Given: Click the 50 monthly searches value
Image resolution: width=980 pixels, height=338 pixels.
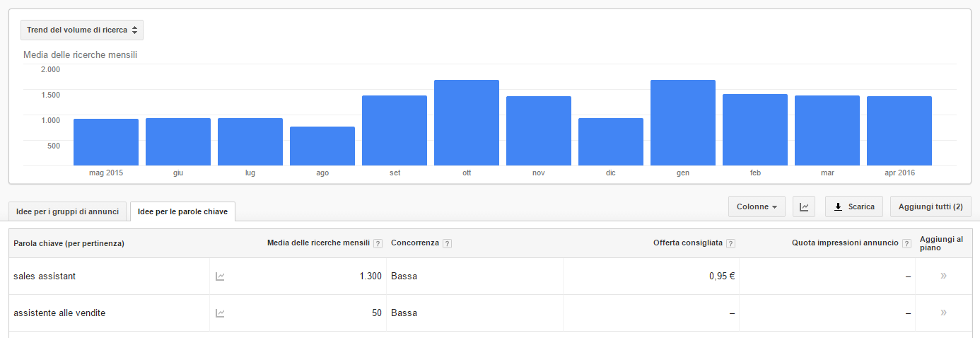Looking at the screenshot, I should click(x=377, y=313).
